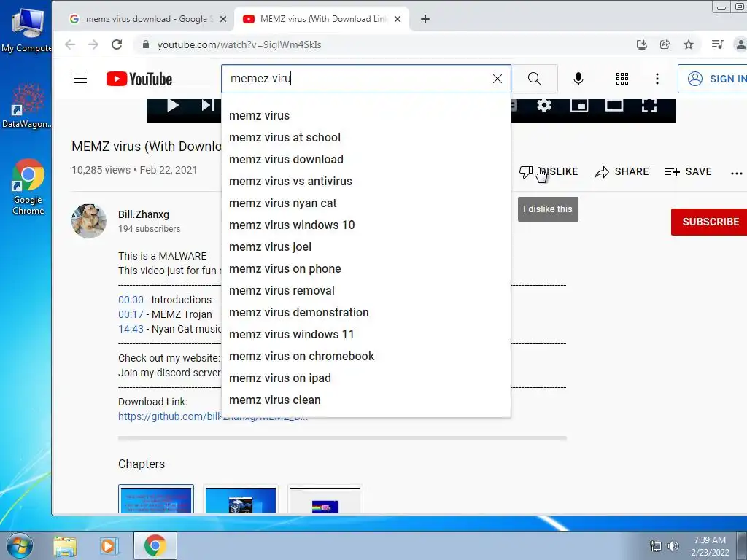
Task: Choose suggestion "memz virus at school"
Action: click(x=366, y=138)
